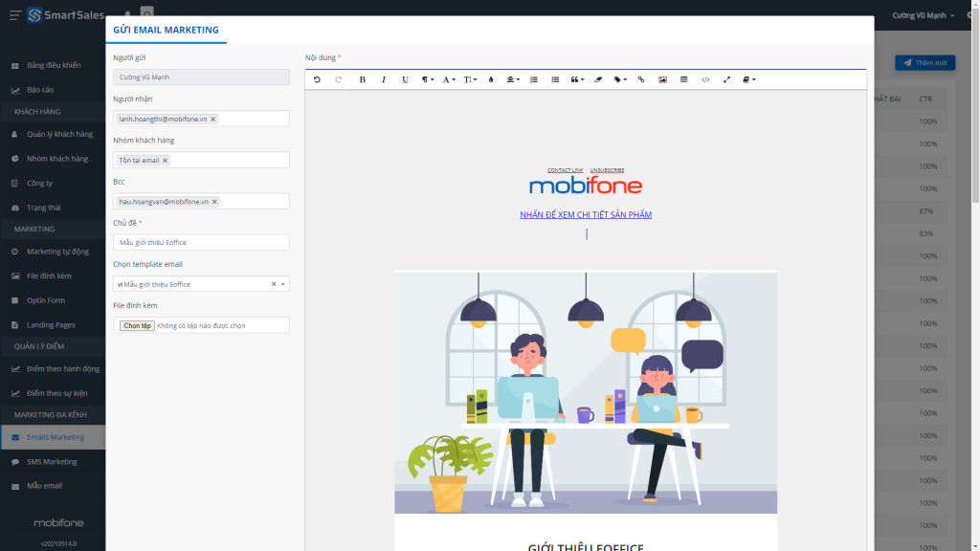
Task: Click the 'Chọn tệp' file button
Action: point(137,325)
